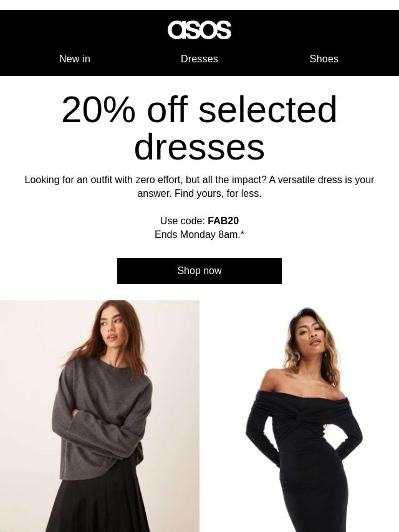Click the Ends Monday 8am notice
Viewport: 399px width, 532px height.
pos(199,234)
